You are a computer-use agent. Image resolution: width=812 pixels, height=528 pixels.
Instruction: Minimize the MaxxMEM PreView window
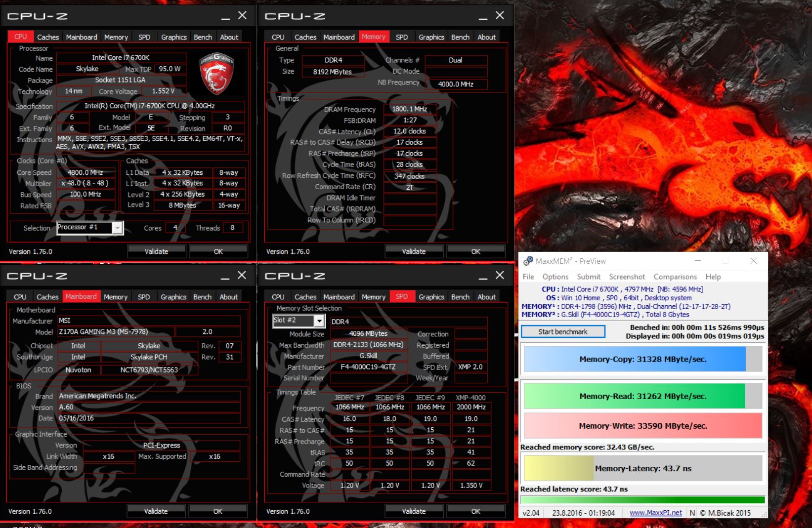click(698, 261)
